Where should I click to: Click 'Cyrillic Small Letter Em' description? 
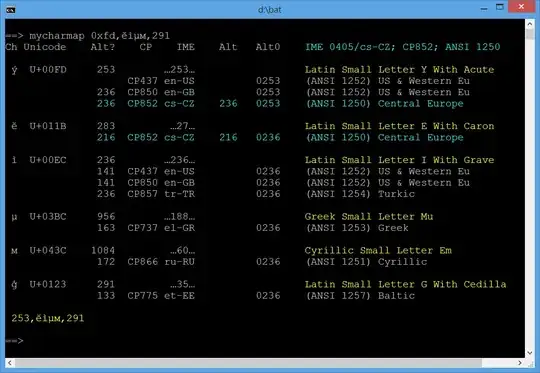click(x=378, y=250)
